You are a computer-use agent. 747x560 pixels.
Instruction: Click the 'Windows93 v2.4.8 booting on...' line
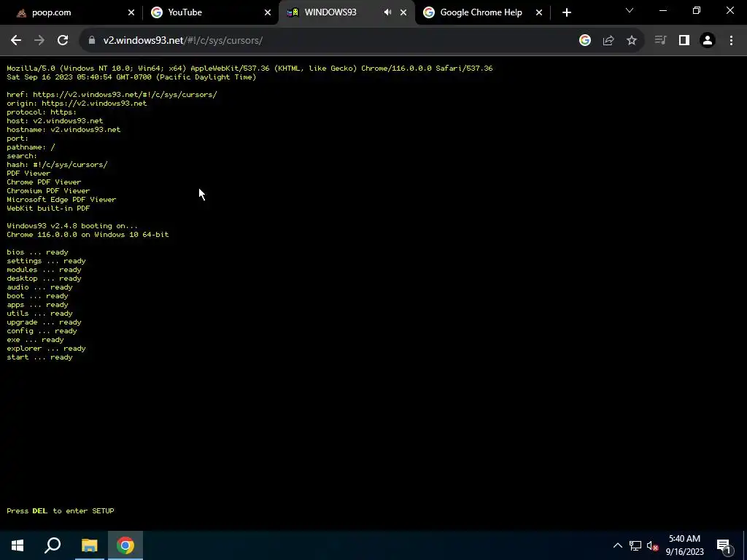(x=72, y=226)
